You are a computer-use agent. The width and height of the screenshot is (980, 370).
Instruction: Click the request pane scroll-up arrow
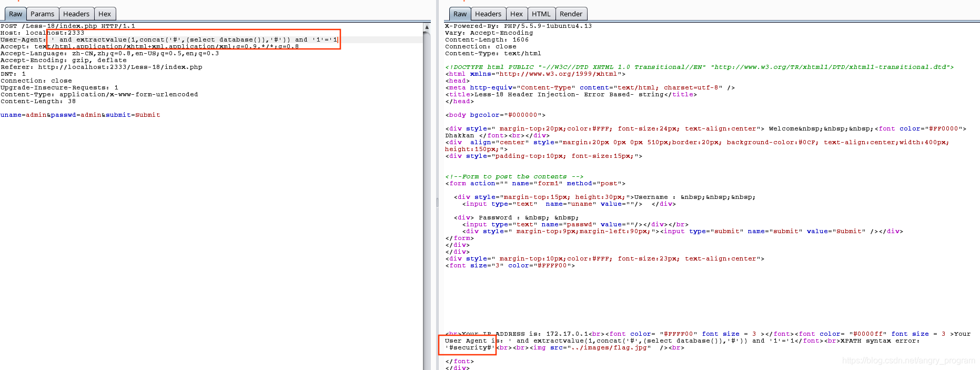point(427,26)
